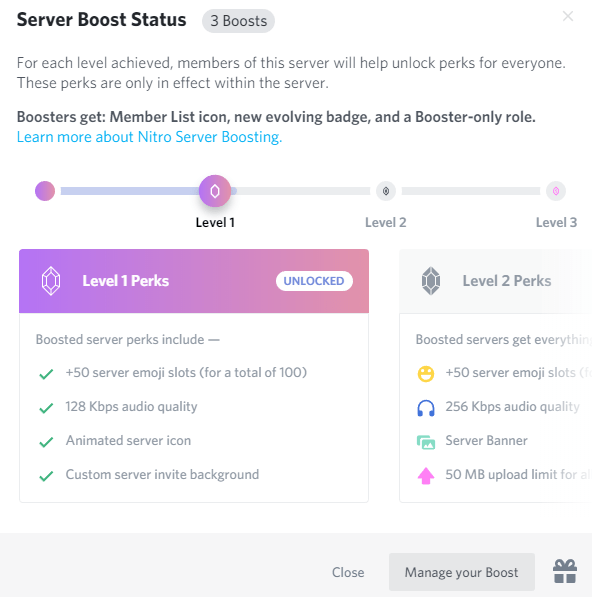Click the gray Level 2 Perks gem icon
This screenshot has height=597, width=592.
[x=431, y=281]
